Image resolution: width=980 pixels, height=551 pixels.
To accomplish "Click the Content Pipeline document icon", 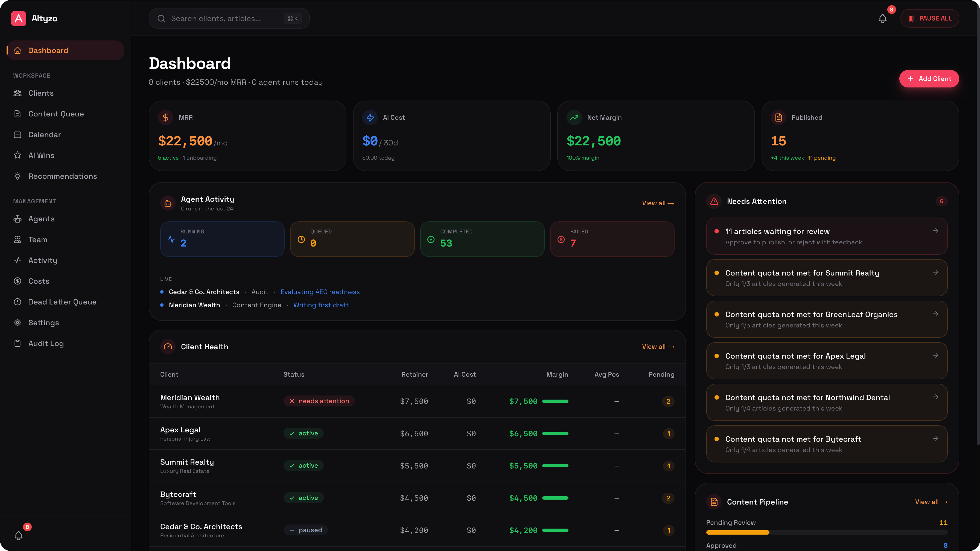I will (x=714, y=502).
